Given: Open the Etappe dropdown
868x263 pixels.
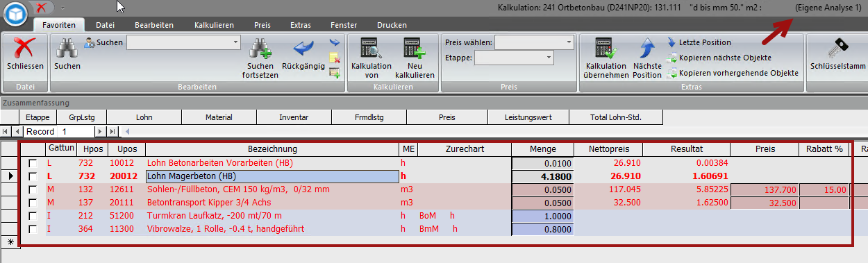Looking at the screenshot, I should tap(549, 58).
